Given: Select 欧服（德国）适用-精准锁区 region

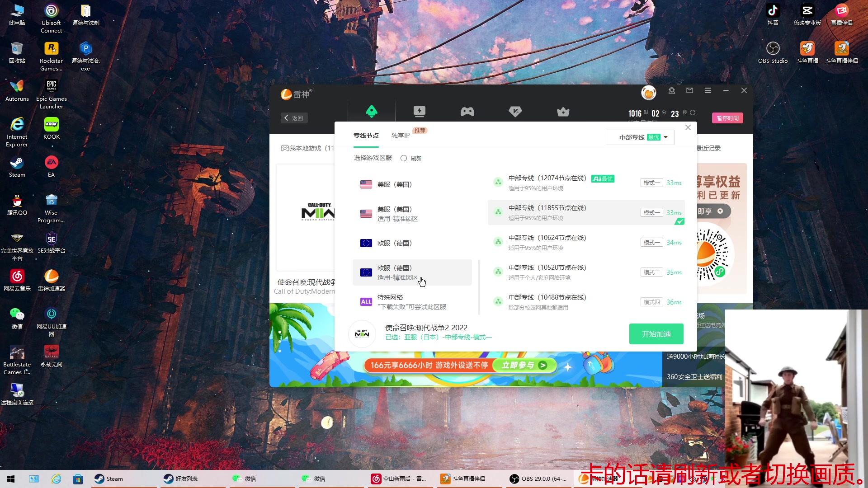Looking at the screenshot, I should point(412,272).
